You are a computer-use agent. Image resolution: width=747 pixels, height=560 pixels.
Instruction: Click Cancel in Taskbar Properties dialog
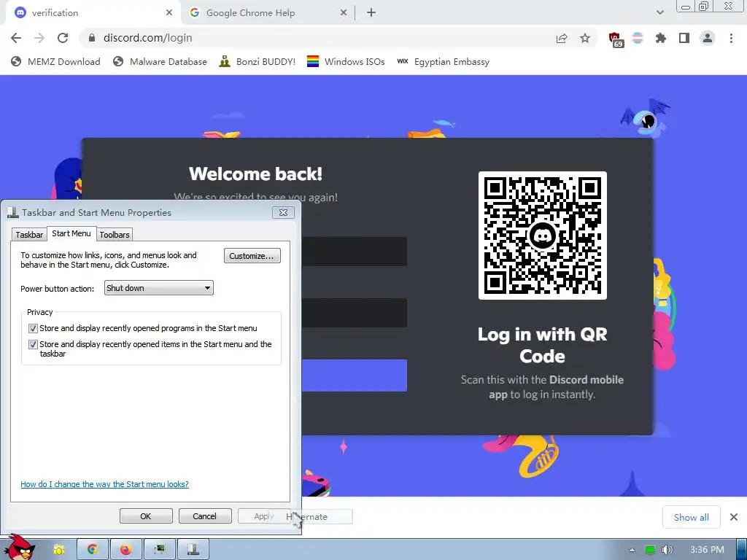205,516
